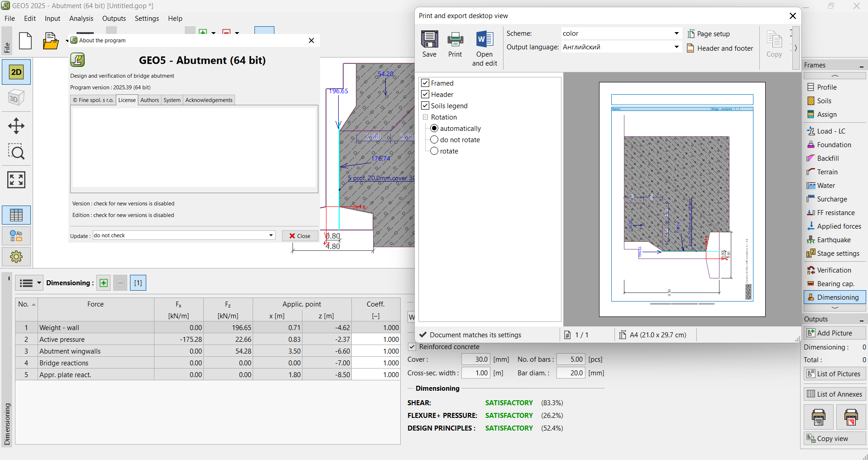Screen dimensions: 868x460
Task: Open the Foundation frame
Action: [834, 144]
